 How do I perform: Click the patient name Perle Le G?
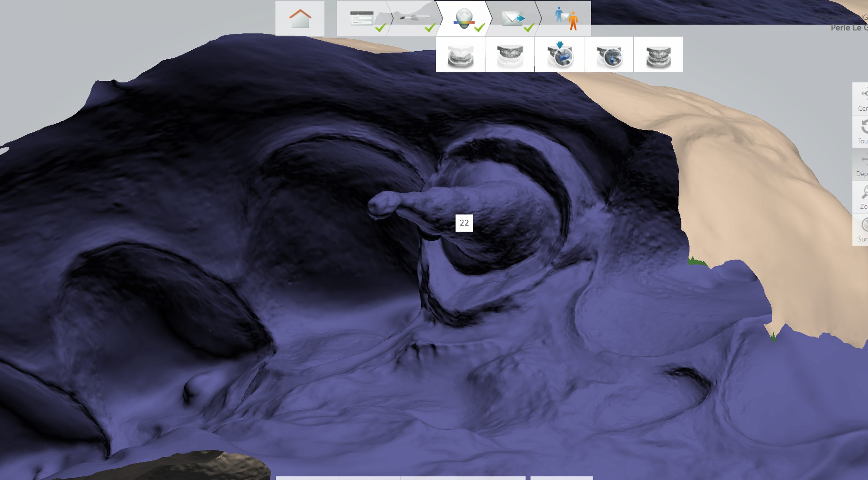pos(849,27)
